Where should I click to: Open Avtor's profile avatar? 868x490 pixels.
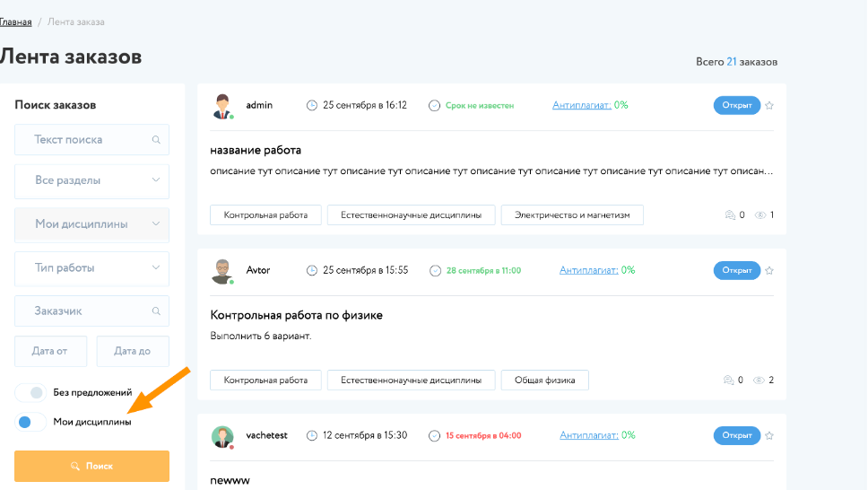click(x=222, y=271)
